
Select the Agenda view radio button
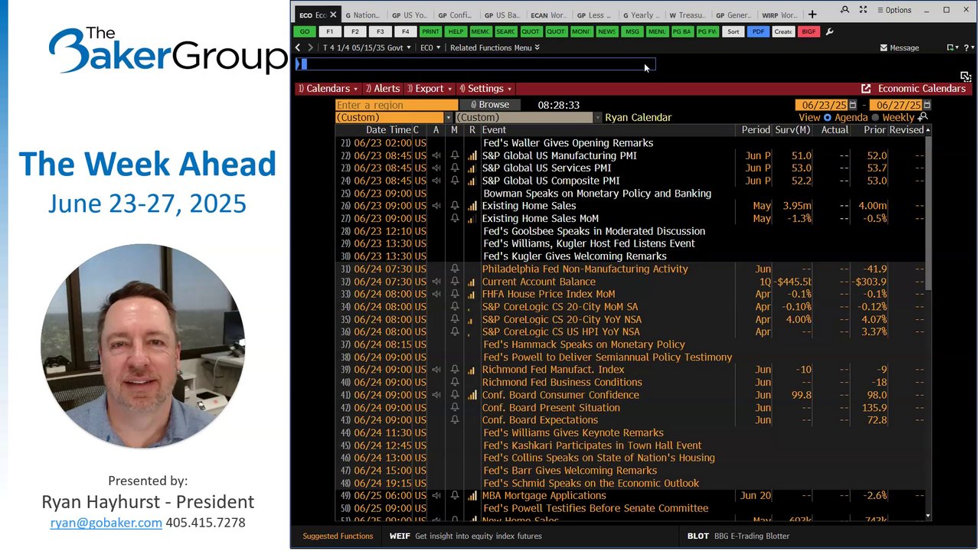tap(827, 118)
